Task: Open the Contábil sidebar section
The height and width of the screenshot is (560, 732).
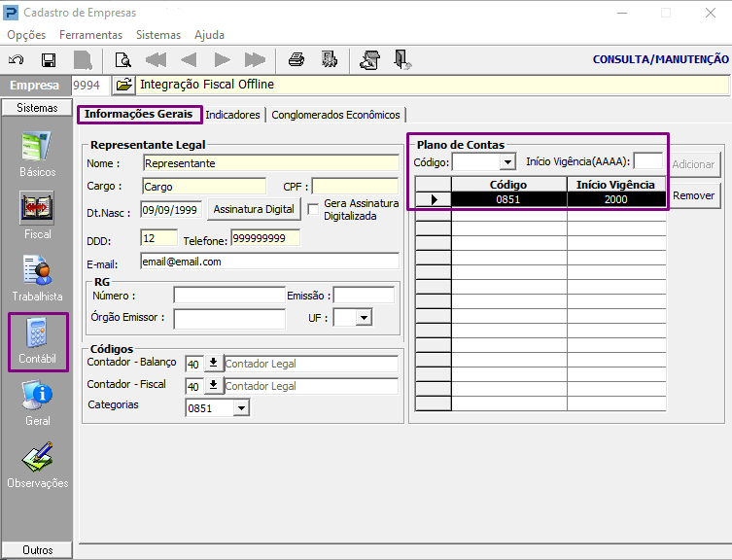Action: pyautogui.click(x=37, y=341)
